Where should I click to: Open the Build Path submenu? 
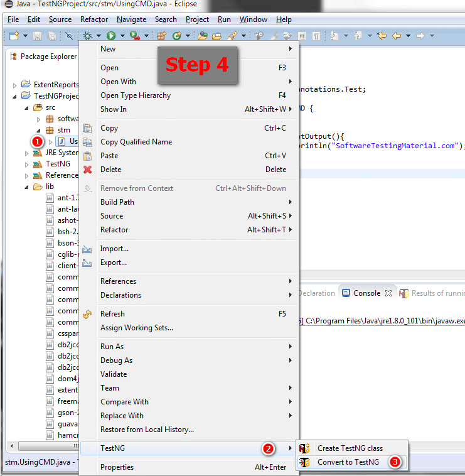click(x=189, y=202)
